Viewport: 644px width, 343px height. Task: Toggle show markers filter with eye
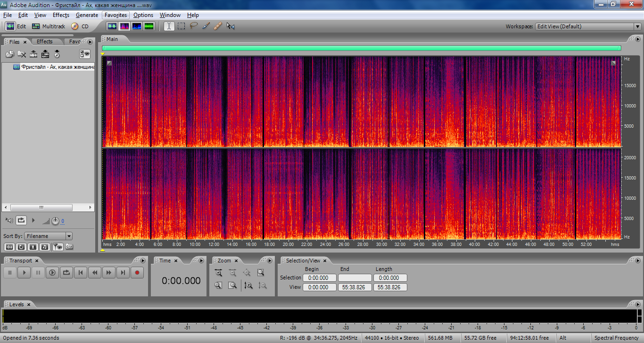pos(57,246)
